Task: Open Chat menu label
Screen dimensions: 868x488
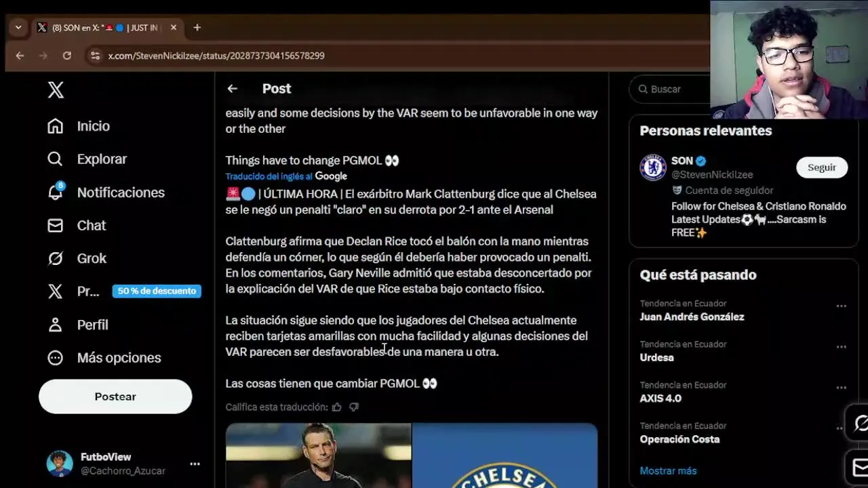Action: tap(92, 226)
